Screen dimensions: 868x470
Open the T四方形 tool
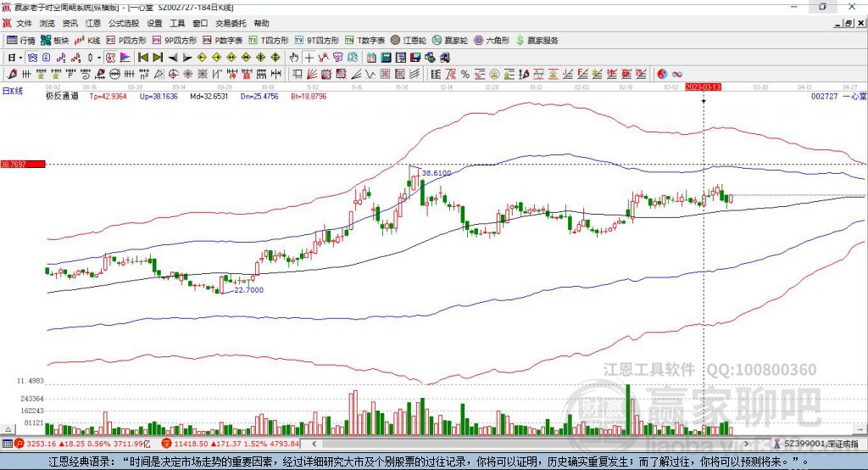coord(269,41)
